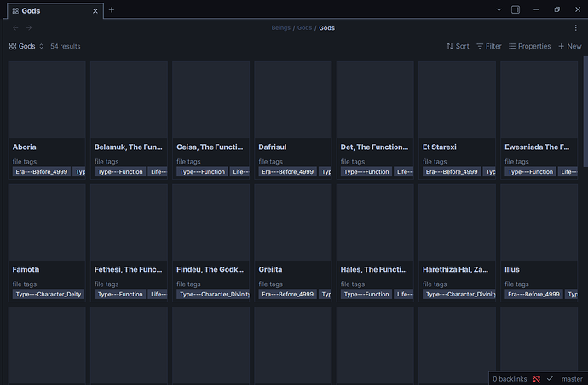This screenshot has height=385, width=588.
Task: Open the 0 backlinks status item
Action: 510,378
